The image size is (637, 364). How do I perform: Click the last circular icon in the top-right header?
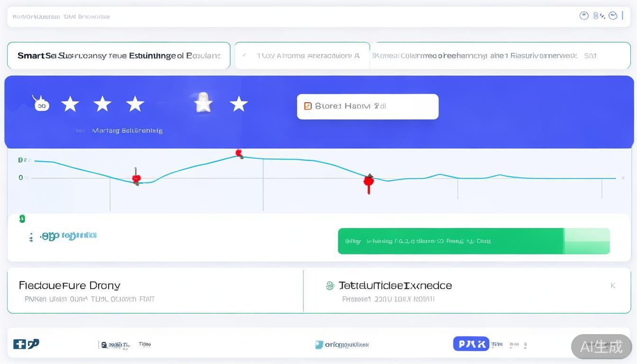[613, 16]
